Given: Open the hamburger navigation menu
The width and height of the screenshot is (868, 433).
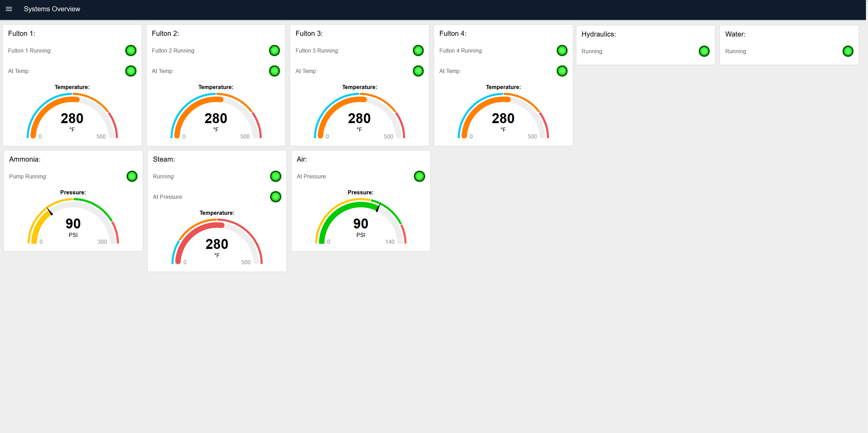Looking at the screenshot, I should (x=9, y=9).
